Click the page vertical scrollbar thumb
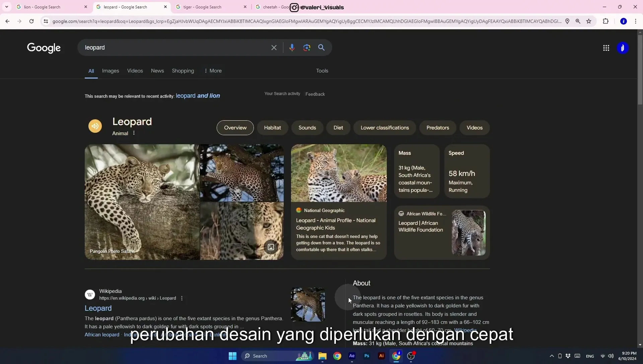The width and height of the screenshot is (643, 364). click(640, 70)
